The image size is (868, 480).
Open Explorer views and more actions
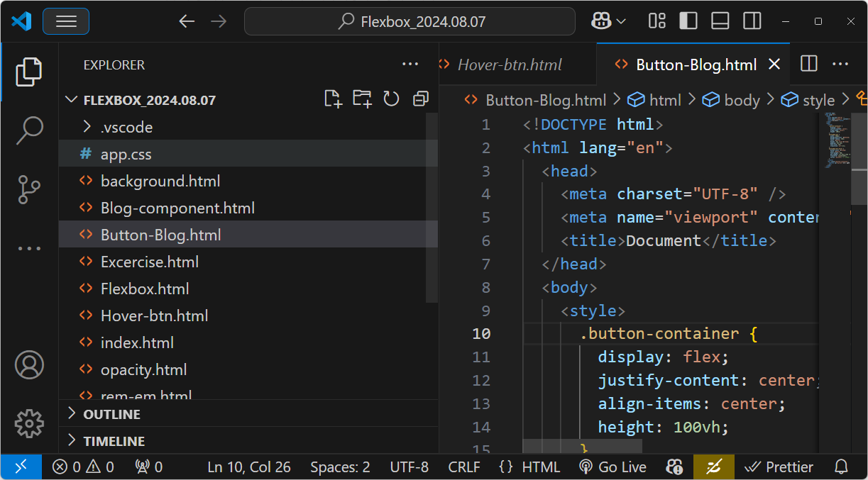coord(410,65)
